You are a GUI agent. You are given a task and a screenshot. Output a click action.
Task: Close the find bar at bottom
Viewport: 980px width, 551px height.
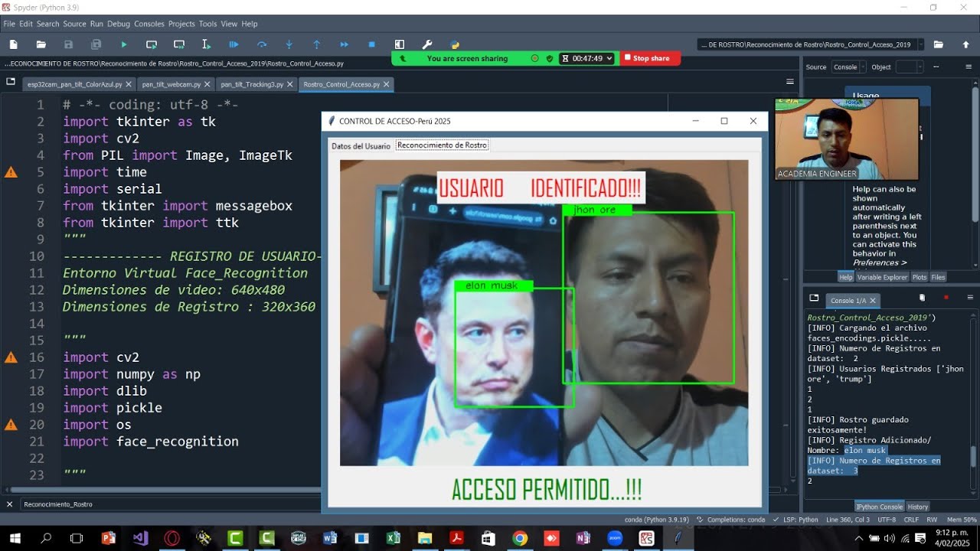pos(9,504)
